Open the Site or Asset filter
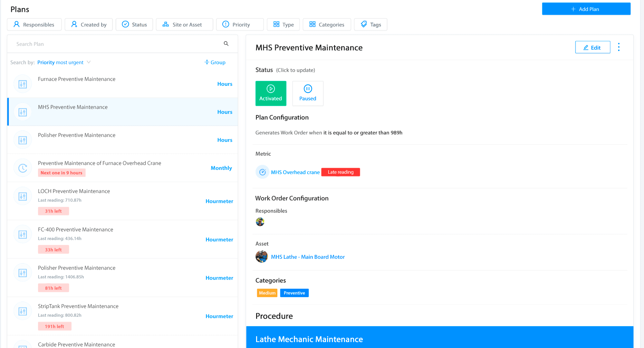 tap(184, 24)
